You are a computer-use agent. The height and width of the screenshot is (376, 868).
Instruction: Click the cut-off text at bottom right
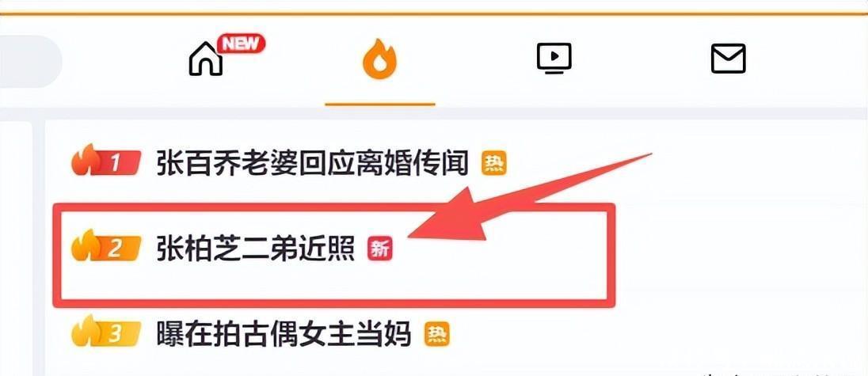coord(775,374)
